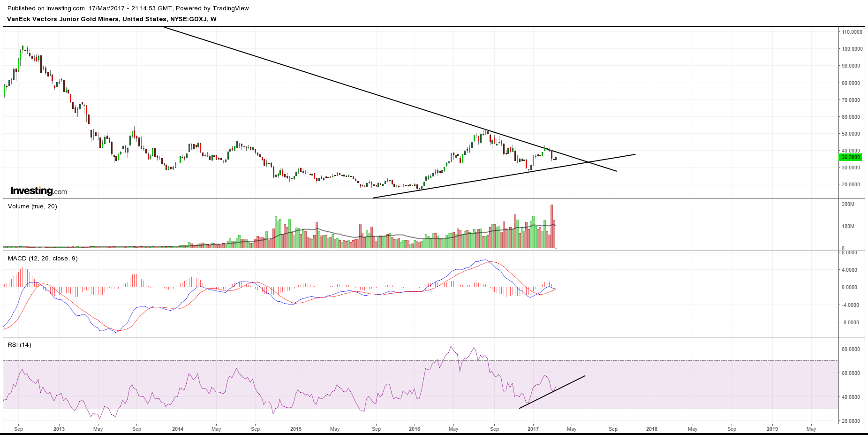Click the 2017 label on time axis

click(533, 429)
